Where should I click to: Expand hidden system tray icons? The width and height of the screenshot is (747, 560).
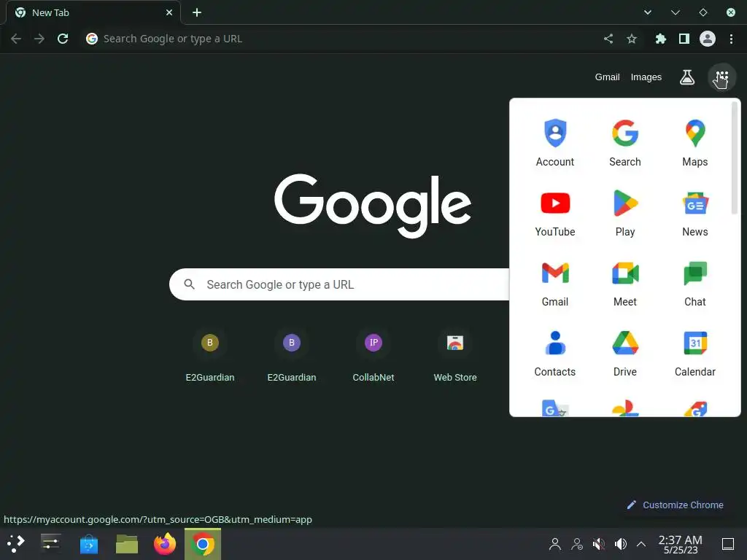641,544
